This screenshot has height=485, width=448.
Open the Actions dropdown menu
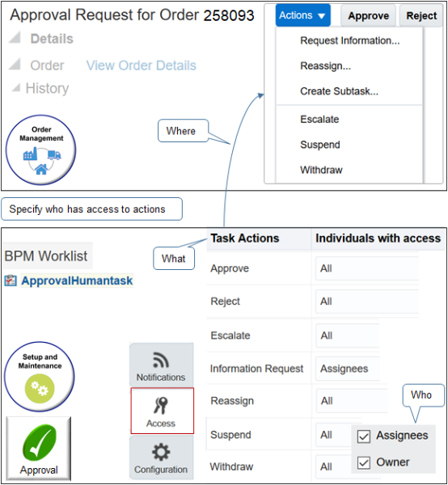pos(303,15)
